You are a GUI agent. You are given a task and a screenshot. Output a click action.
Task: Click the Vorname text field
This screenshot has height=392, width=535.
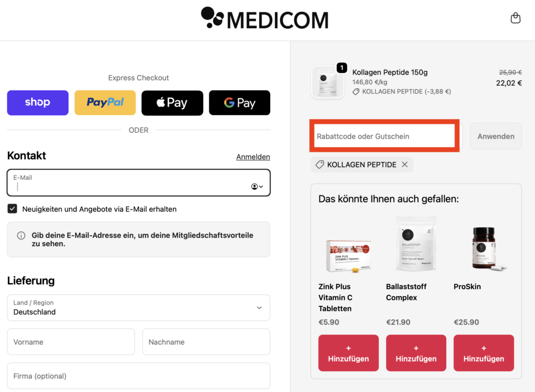click(x=71, y=341)
